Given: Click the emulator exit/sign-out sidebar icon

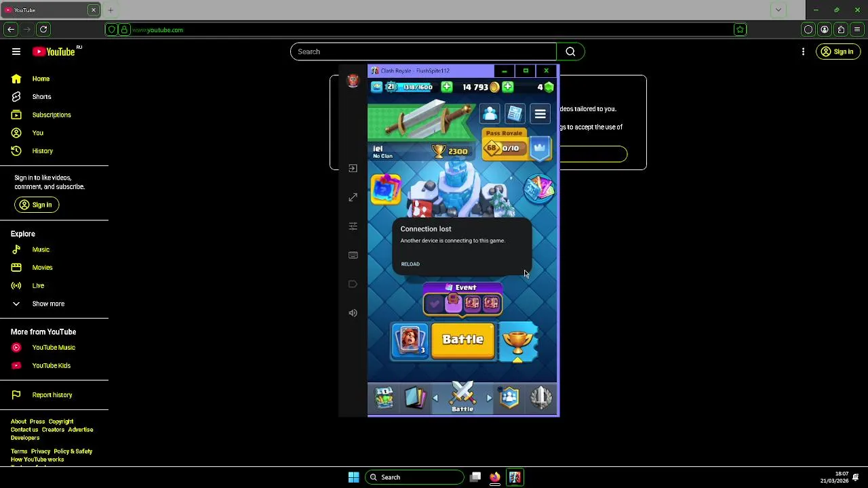Looking at the screenshot, I should [353, 168].
